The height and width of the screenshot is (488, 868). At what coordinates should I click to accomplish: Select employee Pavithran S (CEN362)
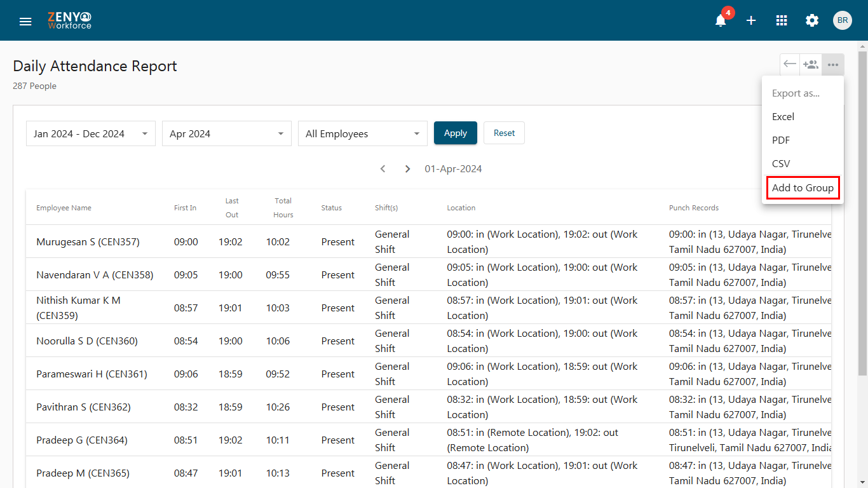click(83, 407)
